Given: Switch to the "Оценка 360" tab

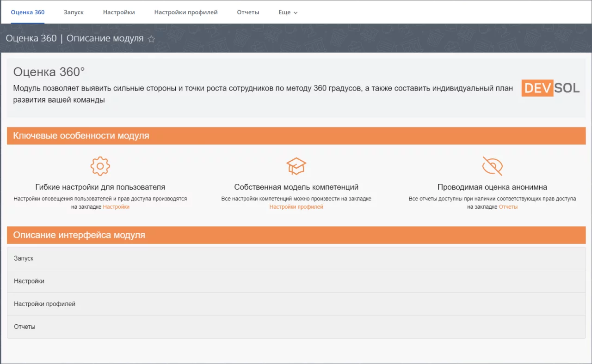Looking at the screenshot, I should click(28, 12).
